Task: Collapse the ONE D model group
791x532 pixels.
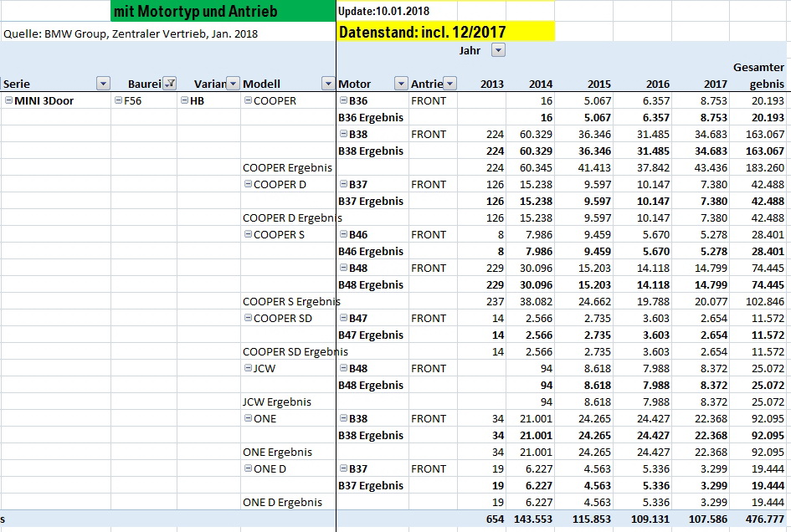Action: [249, 468]
